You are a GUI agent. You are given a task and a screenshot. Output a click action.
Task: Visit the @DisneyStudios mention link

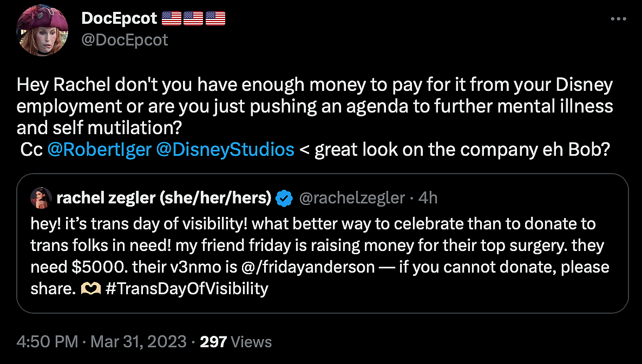(225, 149)
